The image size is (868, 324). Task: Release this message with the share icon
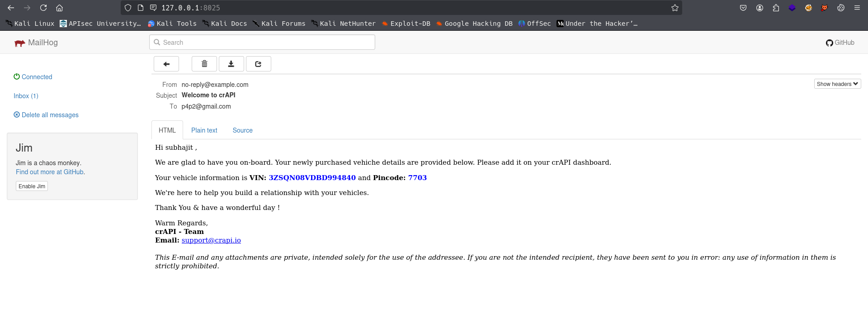(258, 64)
